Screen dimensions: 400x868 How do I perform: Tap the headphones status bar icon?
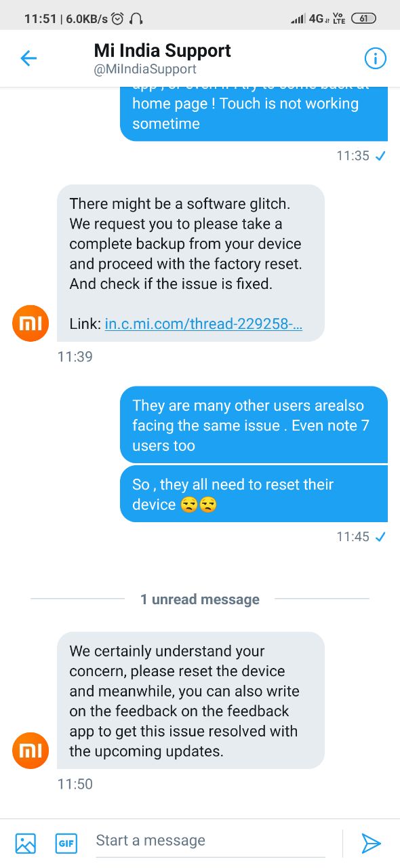136,19
